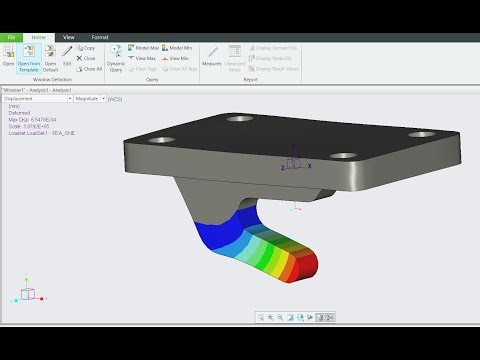This screenshot has height=360, width=480.
Task: Click the Repaint icon in bottom toolbar
Action: point(290,317)
